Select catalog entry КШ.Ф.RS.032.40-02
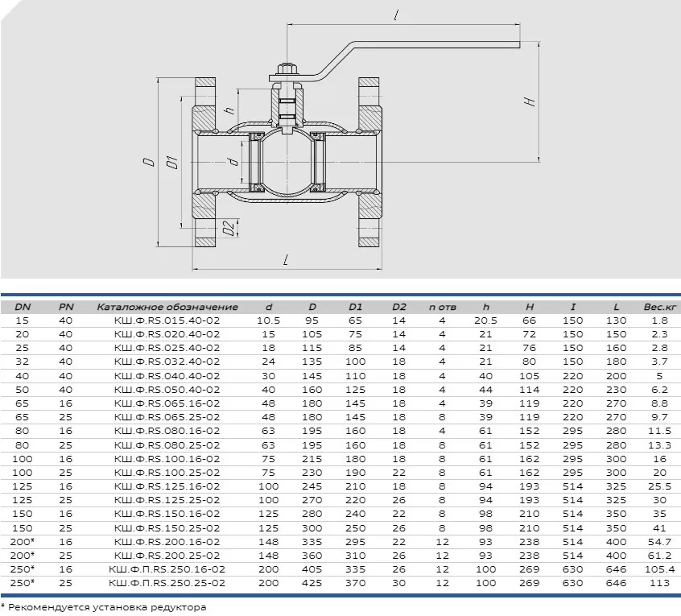Image resolution: width=681 pixels, height=616 pixels. (x=167, y=362)
